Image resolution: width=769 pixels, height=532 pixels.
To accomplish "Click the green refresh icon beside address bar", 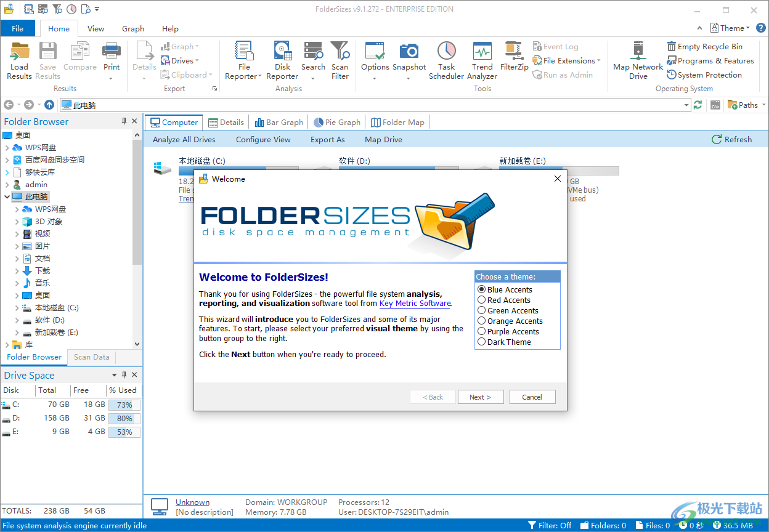I will coord(698,105).
